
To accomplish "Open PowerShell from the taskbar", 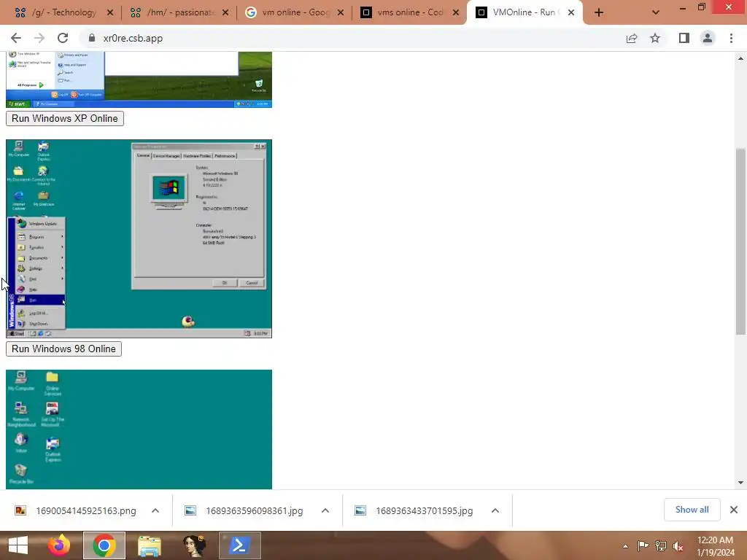I will (239, 545).
